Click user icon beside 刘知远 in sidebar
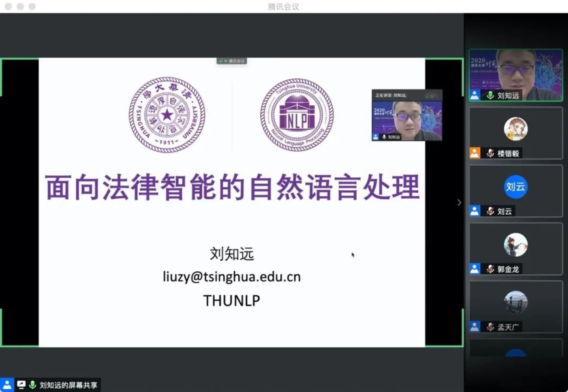 pyautogui.click(x=475, y=95)
